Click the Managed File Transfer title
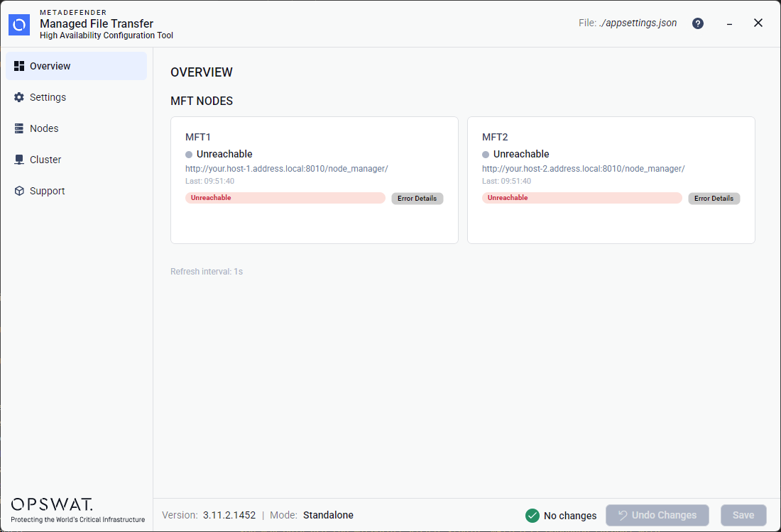The height and width of the screenshot is (532, 781). pos(97,23)
